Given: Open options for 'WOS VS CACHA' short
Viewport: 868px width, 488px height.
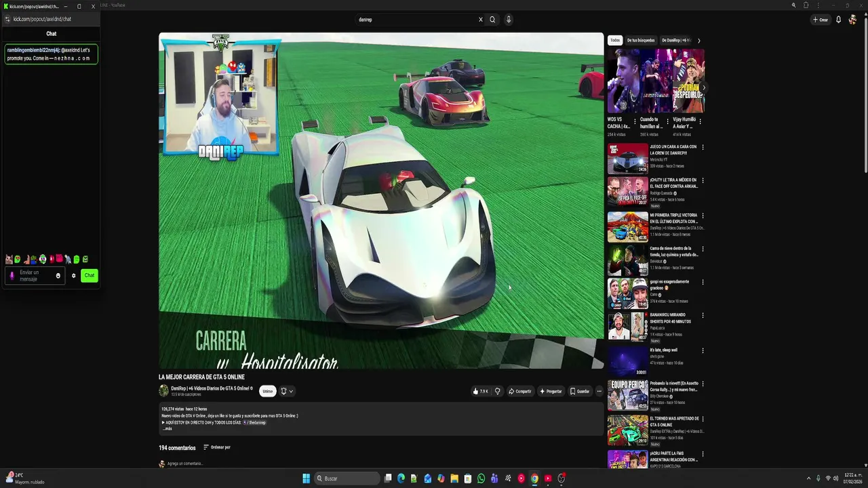Looking at the screenshot, I should [x=634, y=122].
